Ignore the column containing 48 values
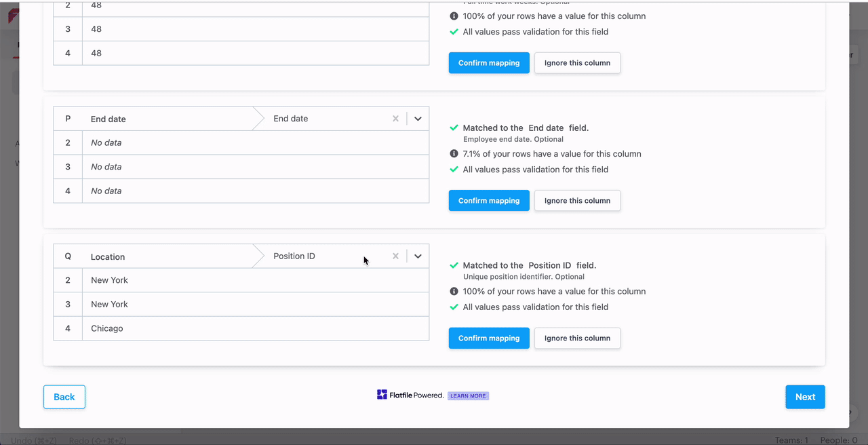The image size is (868, 445). pyautogui.click(x=577, y=63)
